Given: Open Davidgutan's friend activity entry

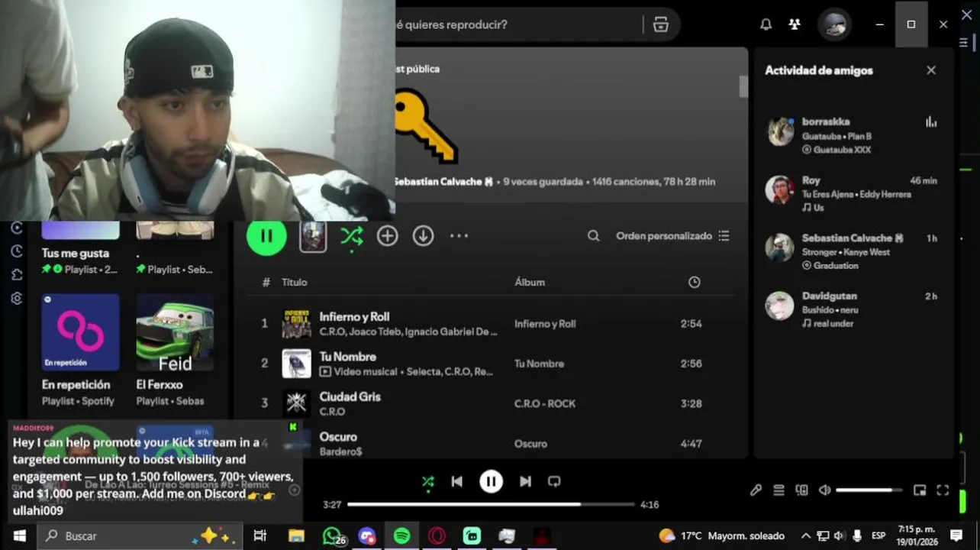Looking at the screenshot, I should click(852, 309).
